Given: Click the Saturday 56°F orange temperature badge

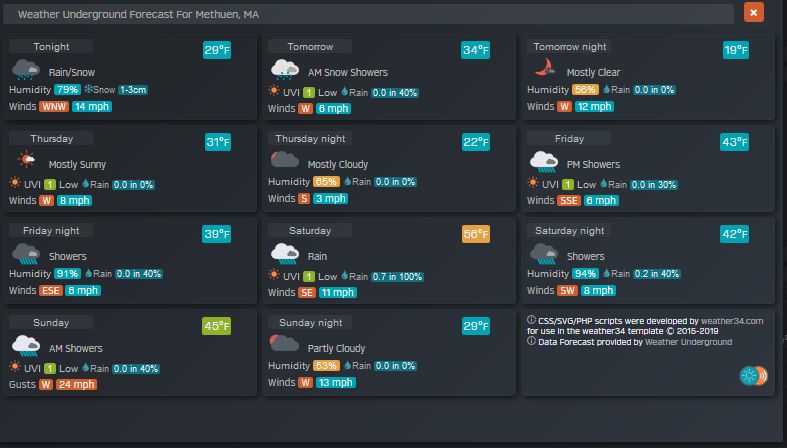Looking at the screenshot, I should point(476,234).
